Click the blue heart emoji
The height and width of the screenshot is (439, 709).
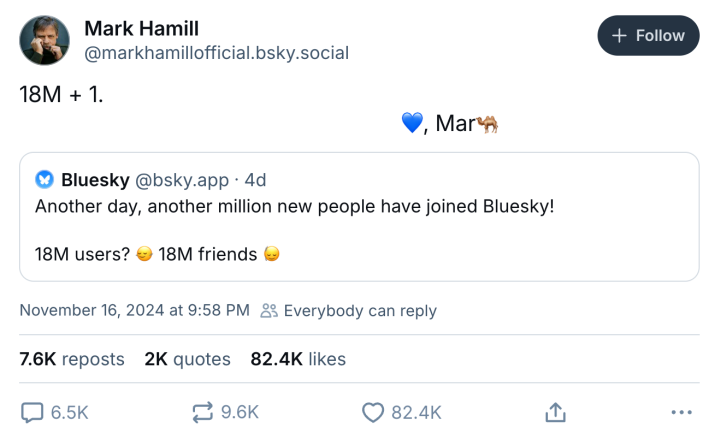[412, 124]
